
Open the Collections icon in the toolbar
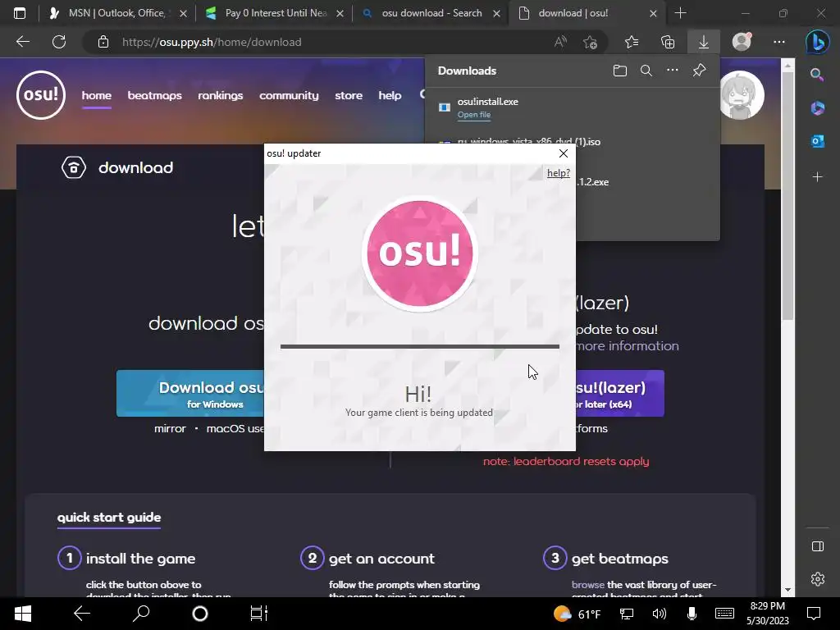[668, 42]
